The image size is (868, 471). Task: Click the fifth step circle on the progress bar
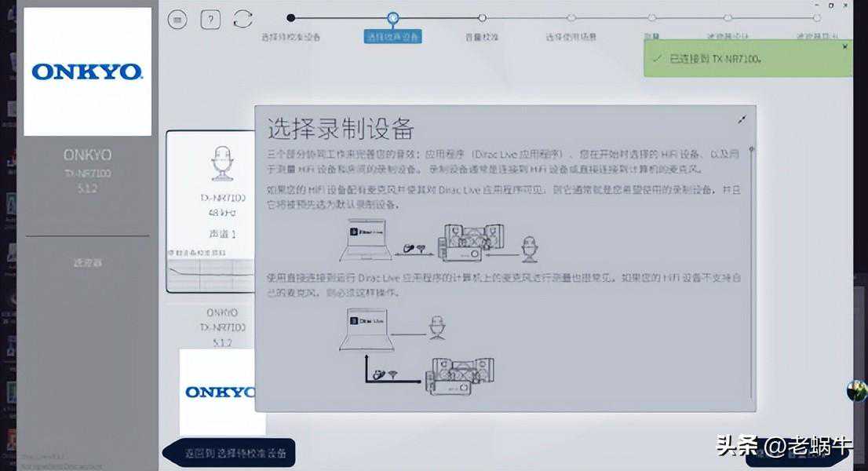651,17
